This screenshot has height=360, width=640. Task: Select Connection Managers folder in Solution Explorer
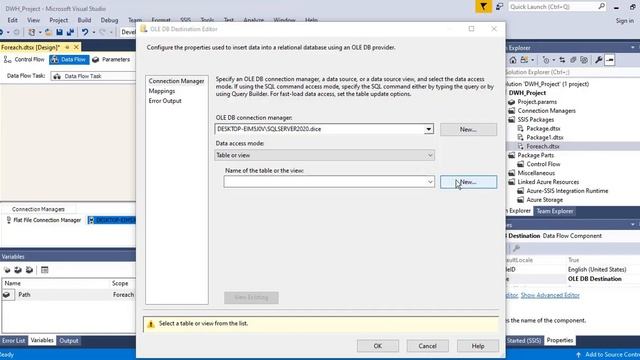coord(547,111)
